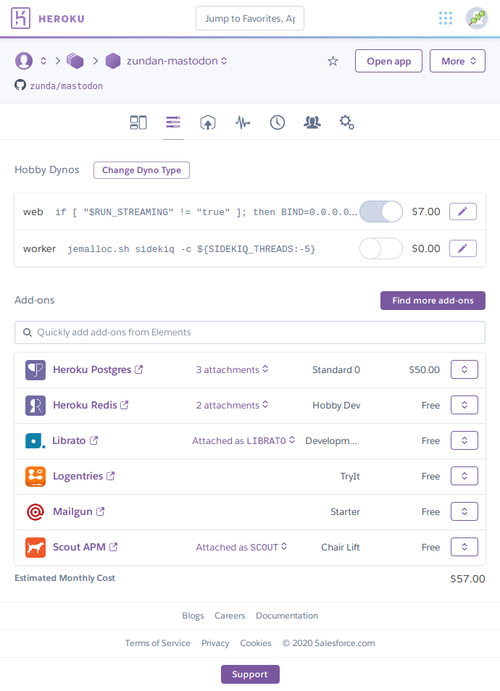This screenshot has height=691, width=500.
Task: Toggle the web dyno switch off
Action: [x=381, y=212]
